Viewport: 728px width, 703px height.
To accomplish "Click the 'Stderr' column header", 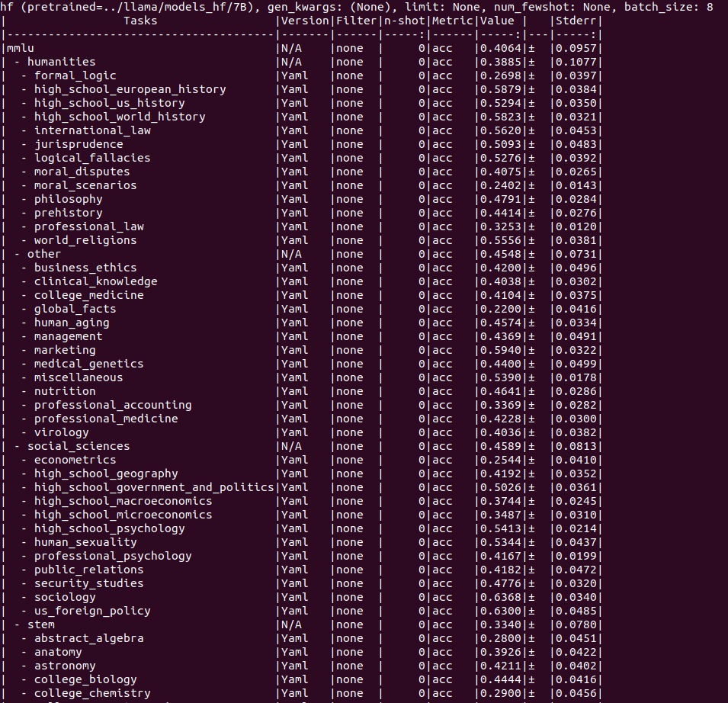I will tap(576, 21).
